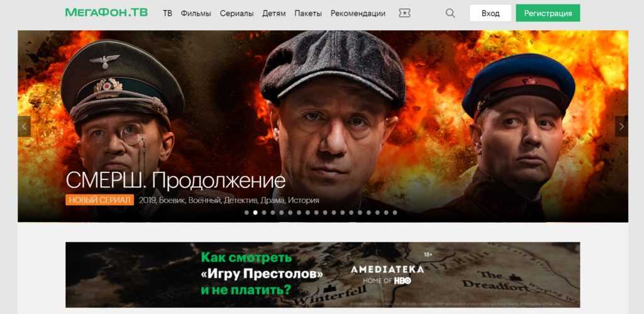Screen dimensions: 644x314
Task: Show previous banner slide arrow
Action: tap(24, 126)
